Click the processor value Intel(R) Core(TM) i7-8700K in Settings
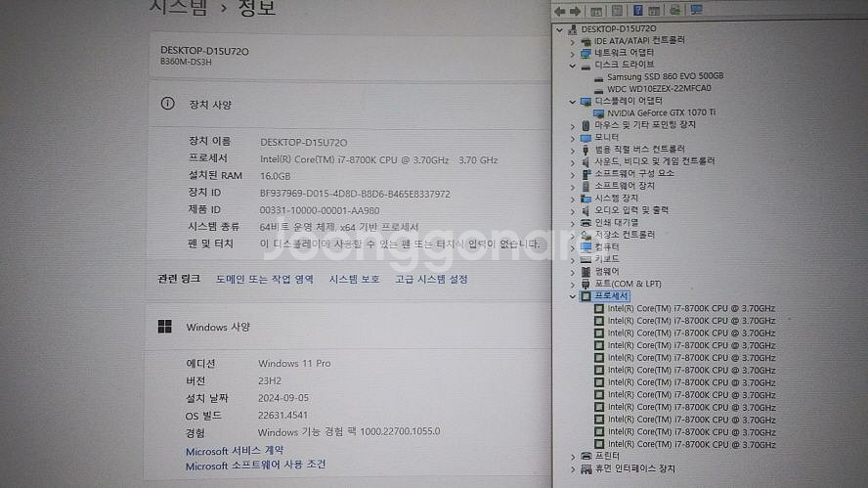 coord(378,159)
